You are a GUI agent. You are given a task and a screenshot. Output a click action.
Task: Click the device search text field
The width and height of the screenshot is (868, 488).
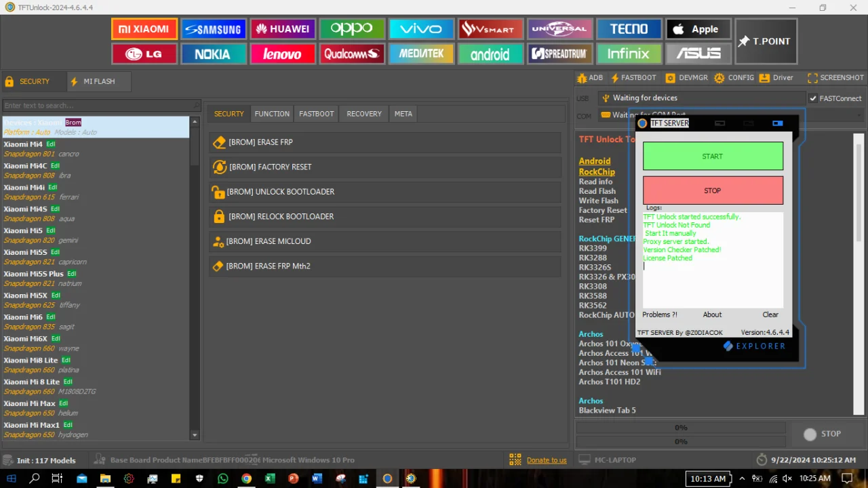(102, 105)
